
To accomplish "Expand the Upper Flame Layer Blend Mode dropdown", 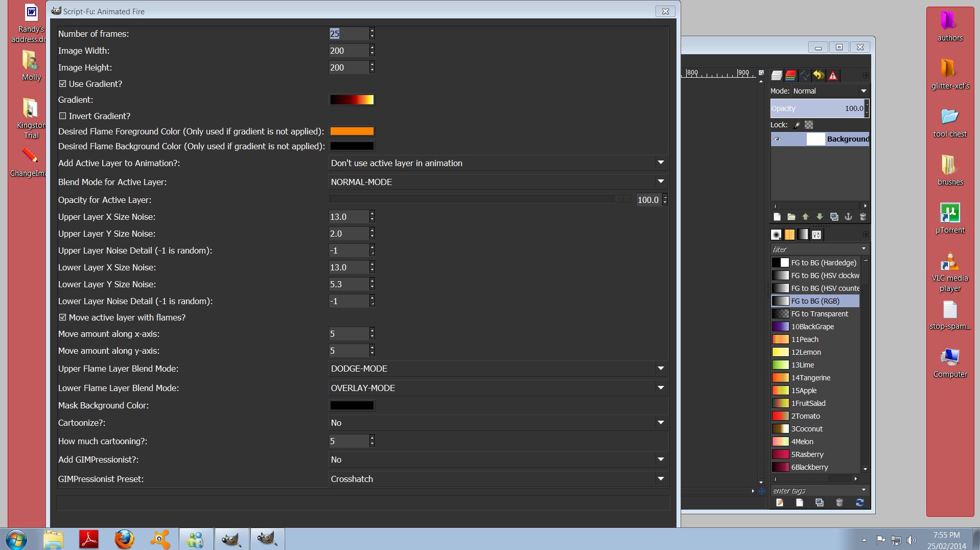I will (498, 369).
